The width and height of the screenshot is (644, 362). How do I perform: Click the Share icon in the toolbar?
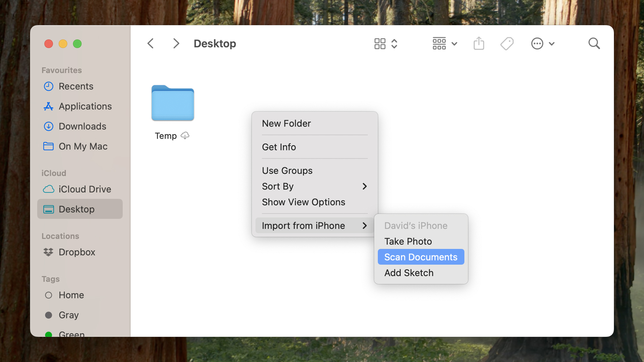click(479, 43)
